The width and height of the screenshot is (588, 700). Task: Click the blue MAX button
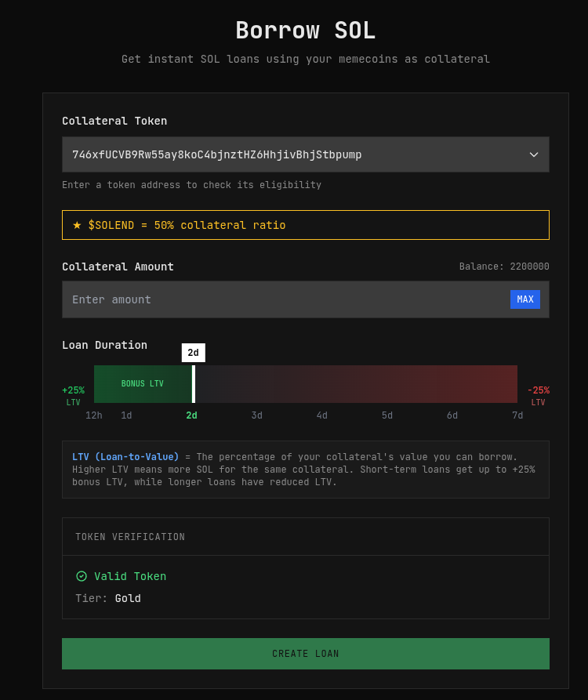[x=525, y=299]
